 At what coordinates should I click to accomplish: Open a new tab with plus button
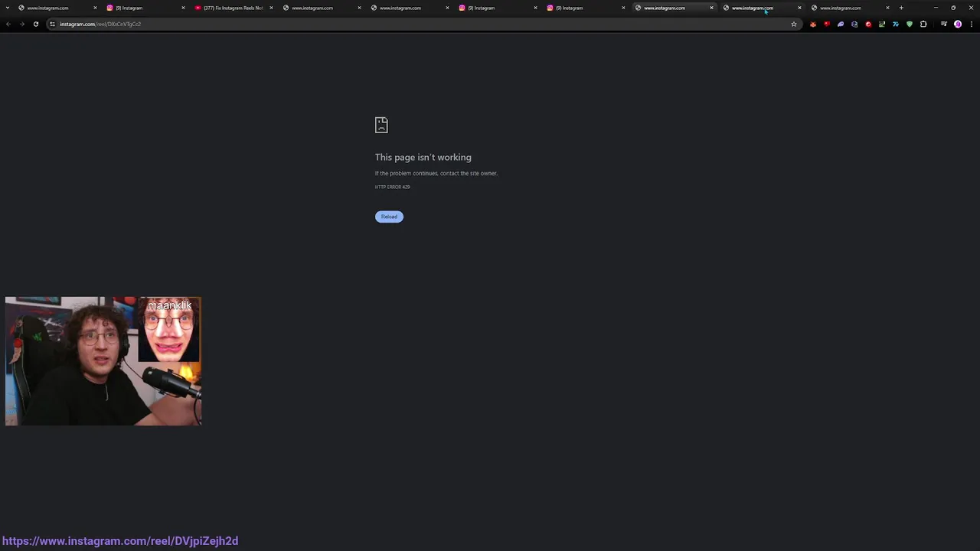(x=901, y=8)
